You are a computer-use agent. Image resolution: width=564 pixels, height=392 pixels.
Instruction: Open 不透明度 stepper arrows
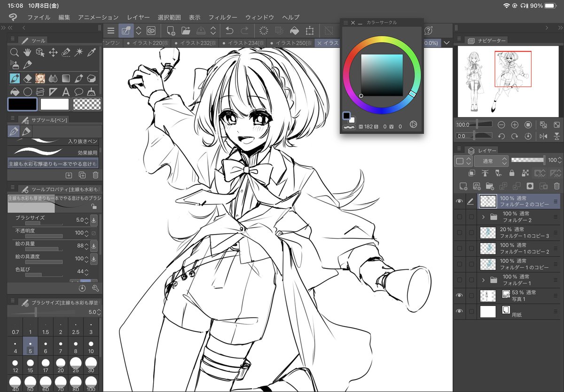tap(86, 233)
